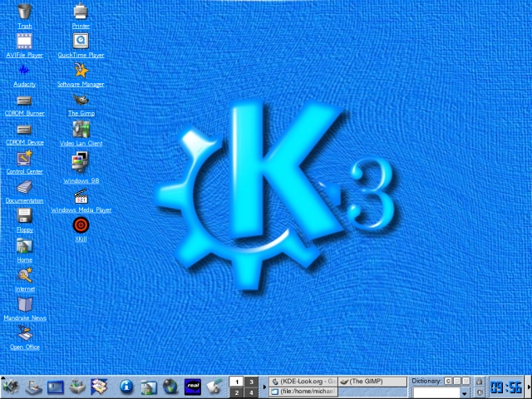
Task: Click the panel colorful stacked-pages icon
Action: (99, 387)
